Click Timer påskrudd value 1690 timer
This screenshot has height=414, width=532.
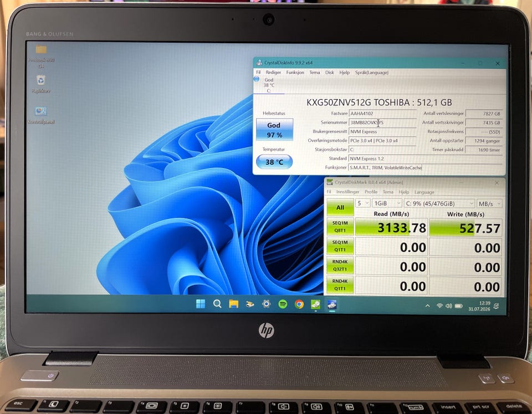484,150
